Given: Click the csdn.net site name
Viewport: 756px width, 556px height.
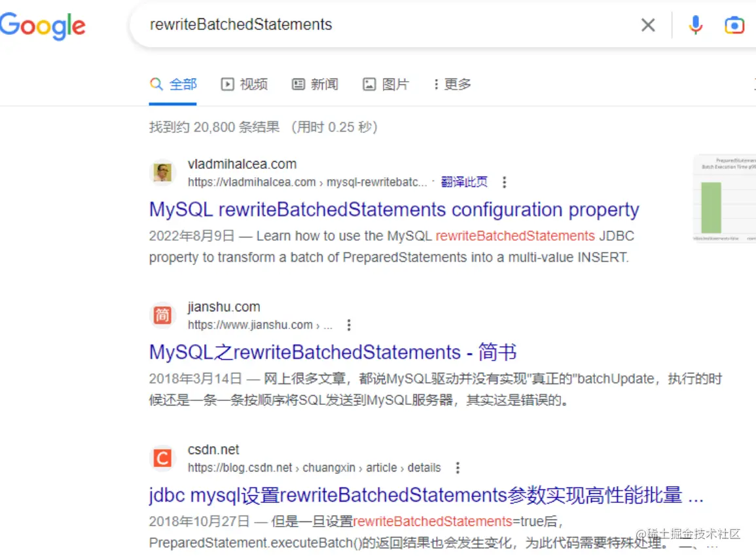Looking at the screenshot, I should click(x=213, y=449).
